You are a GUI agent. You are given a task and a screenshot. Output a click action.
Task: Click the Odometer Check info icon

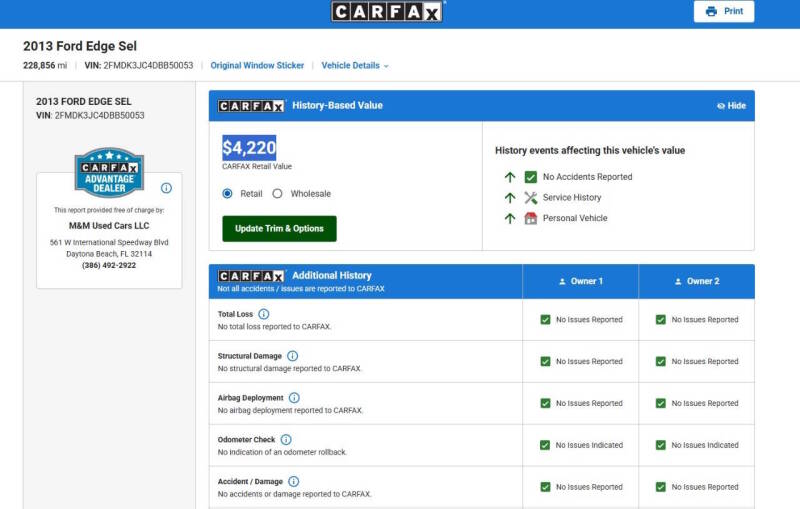286,440
